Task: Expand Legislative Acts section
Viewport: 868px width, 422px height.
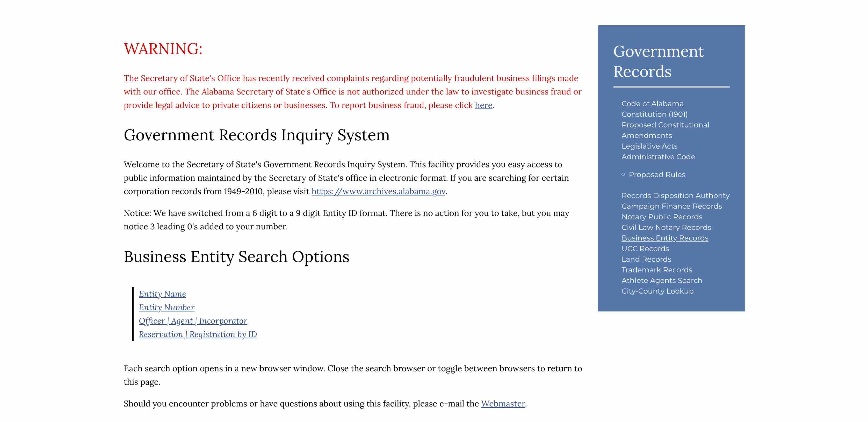Action: coord(648,146)
